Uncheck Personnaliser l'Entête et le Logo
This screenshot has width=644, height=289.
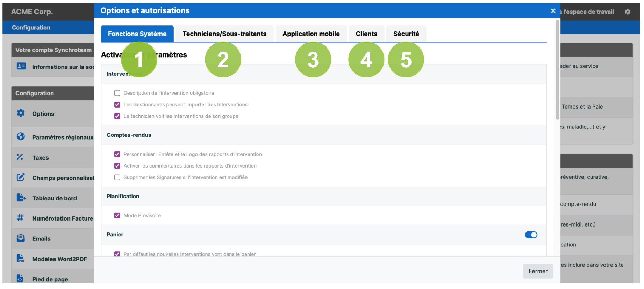[117, 154]
